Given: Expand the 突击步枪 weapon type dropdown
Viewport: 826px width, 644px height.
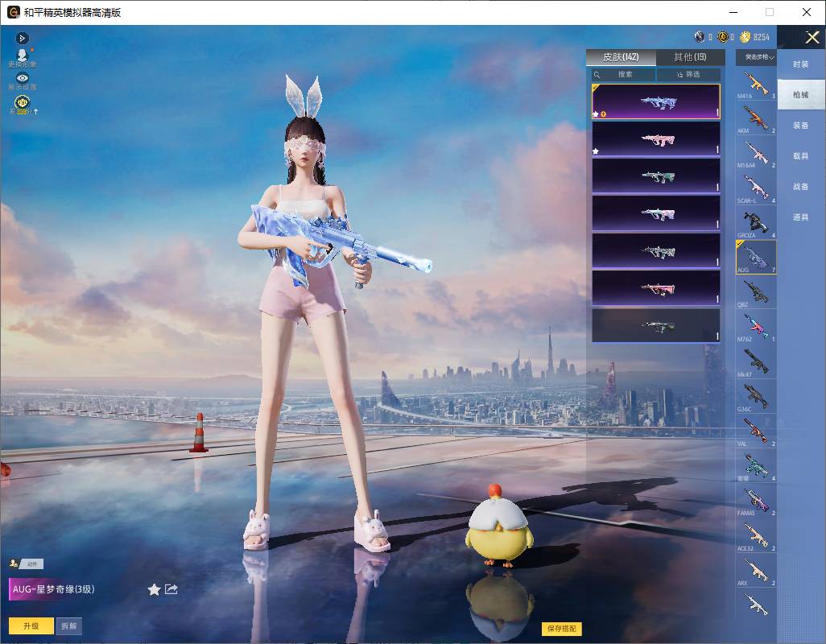Looking at the screenshot, I should click(x=756, y=57).
